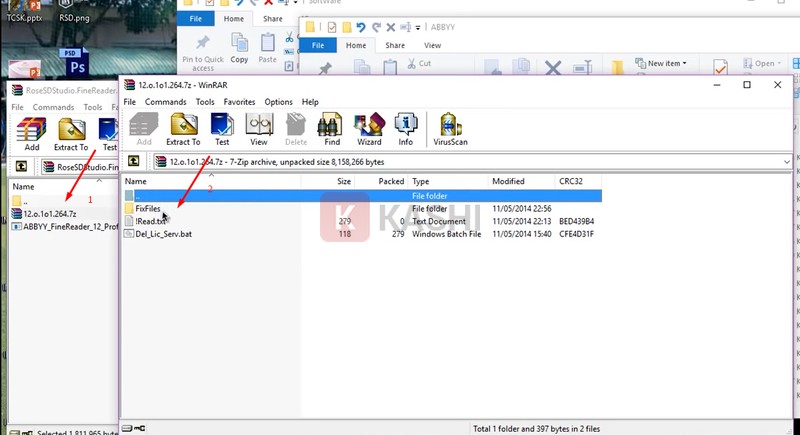The height and width of the screenshot is (435, 800).
Task: Sort by CRC32 column header
Action: tap(578, 181)
